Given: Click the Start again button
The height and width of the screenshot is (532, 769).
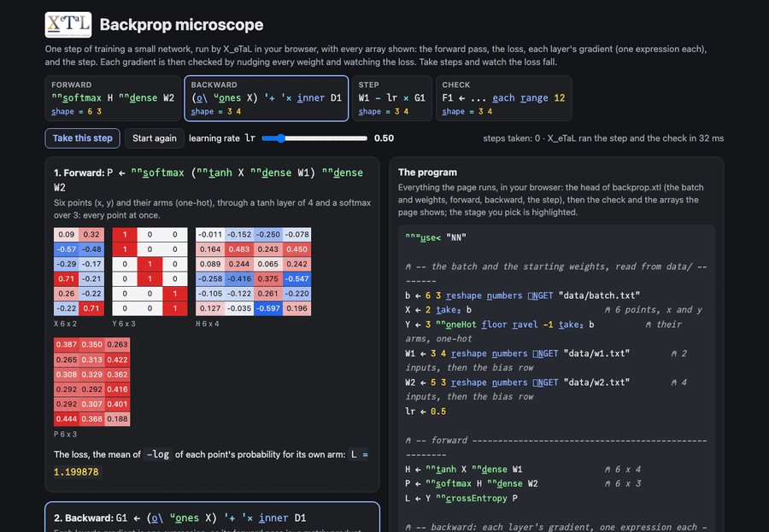Looking at the screenshot, I should pyautogui.click(x=155, y=138).
